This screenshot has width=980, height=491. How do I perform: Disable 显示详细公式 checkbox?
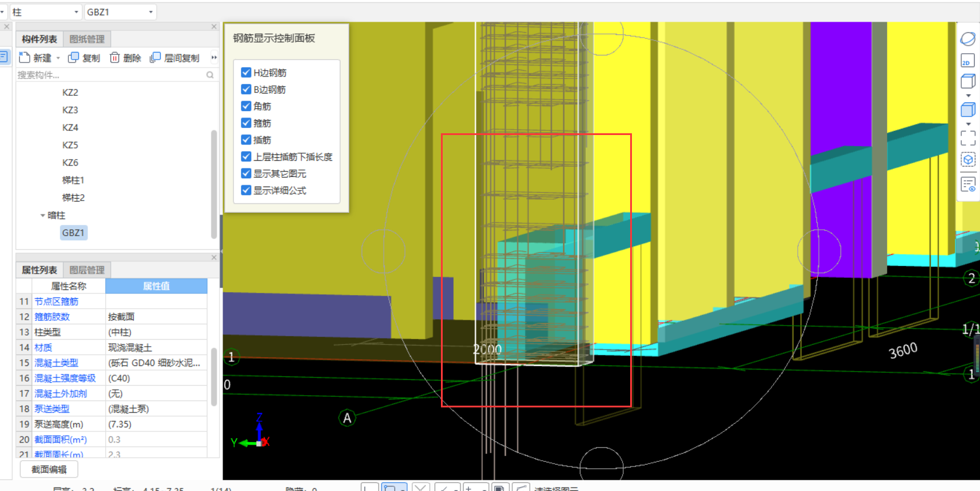pyautogui.click(x=246, y=191)
